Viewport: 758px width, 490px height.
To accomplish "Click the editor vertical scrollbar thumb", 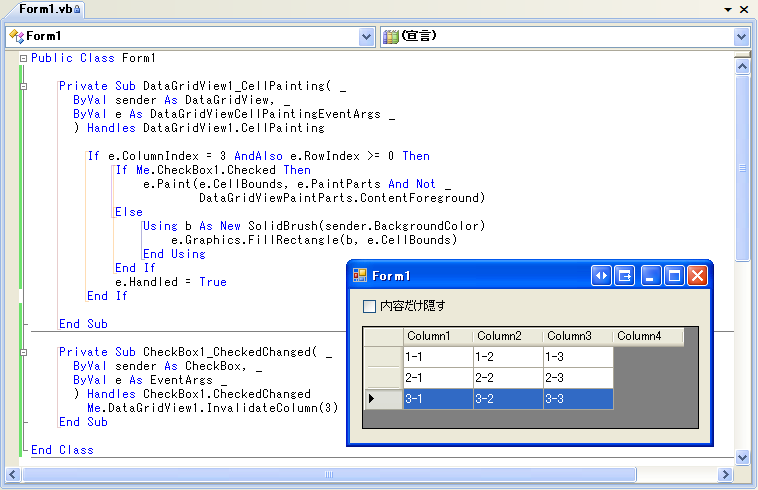I will pos(743,168).
